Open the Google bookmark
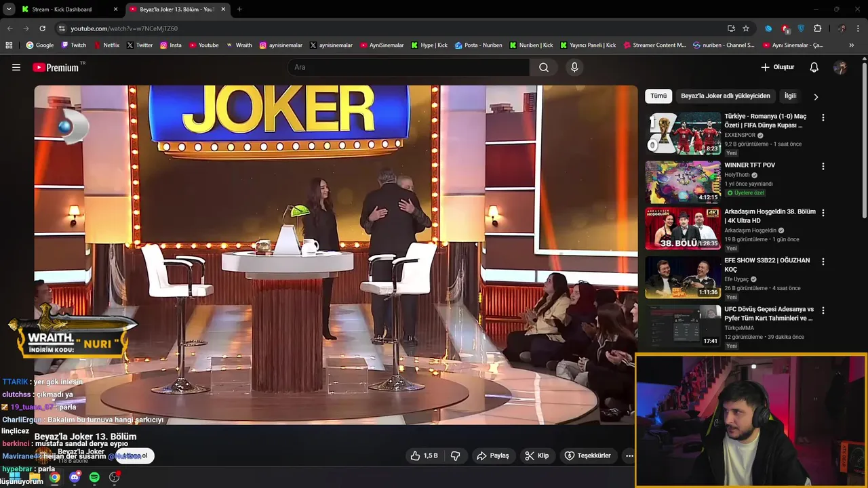The height and width of the screenshot is (488, 868). click(40, 45)
